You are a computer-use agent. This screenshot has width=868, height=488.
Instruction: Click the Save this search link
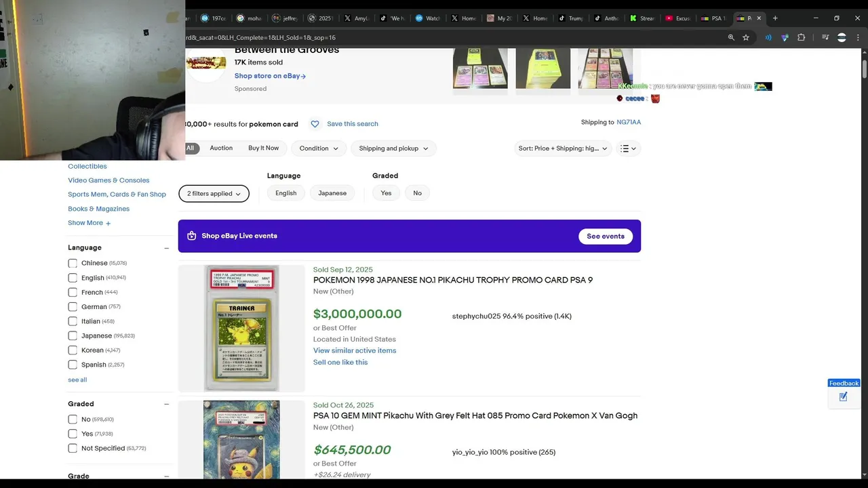(x=353, y=124)
